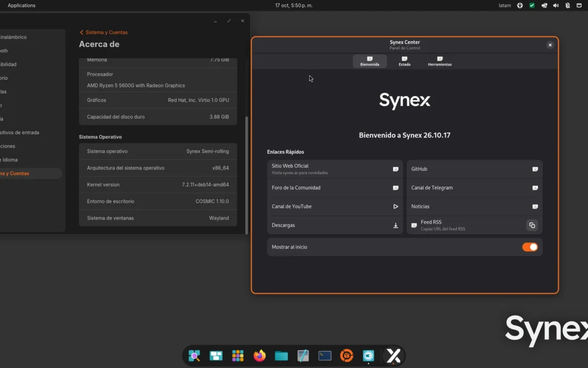
Task: Select inalámbrico in settings sidebar
Action: click(31, 37)
